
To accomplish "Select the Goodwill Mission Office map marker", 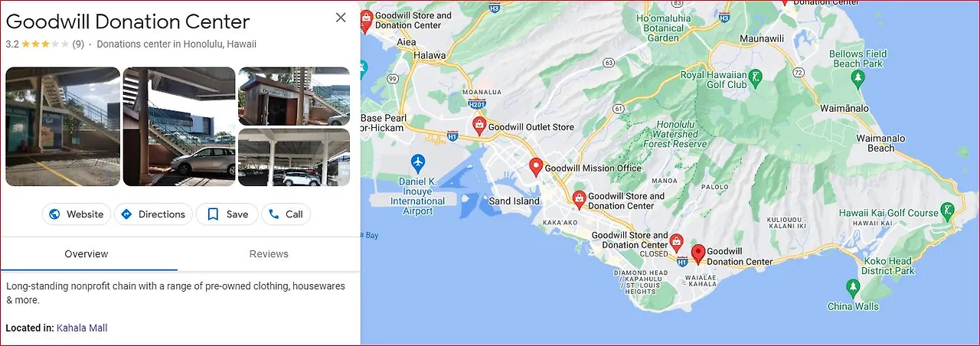I will 536,167.
